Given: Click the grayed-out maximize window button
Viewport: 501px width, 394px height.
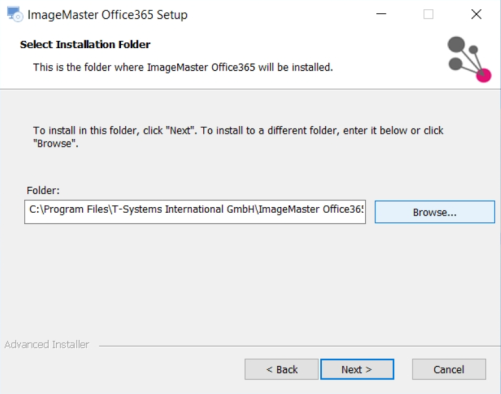Looking at the screenshot, I should point(428,14).
